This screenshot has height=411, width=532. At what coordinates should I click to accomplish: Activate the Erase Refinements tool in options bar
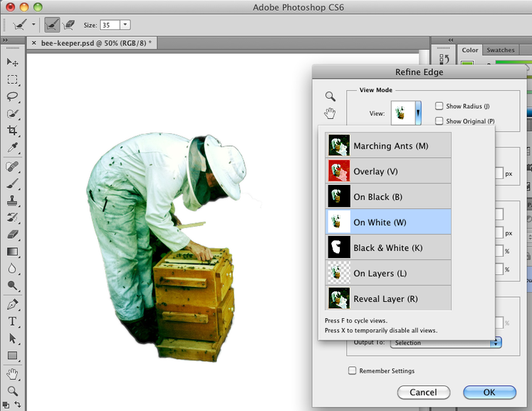pos(70,25)
